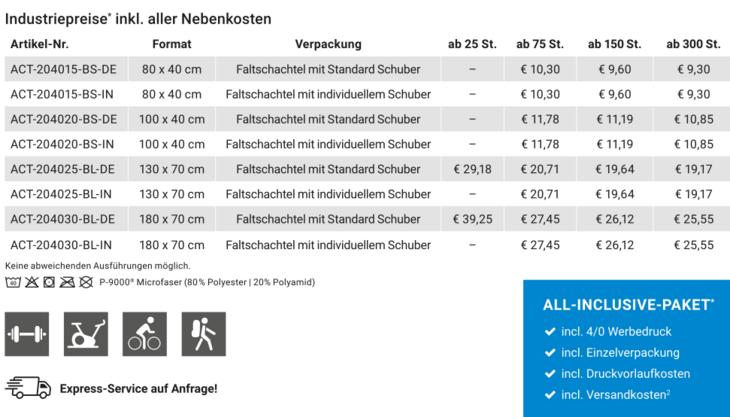Click the cyclist icon
Image resolution: width=730 pixels, height=417 pixels.
[x=145, y=334]
